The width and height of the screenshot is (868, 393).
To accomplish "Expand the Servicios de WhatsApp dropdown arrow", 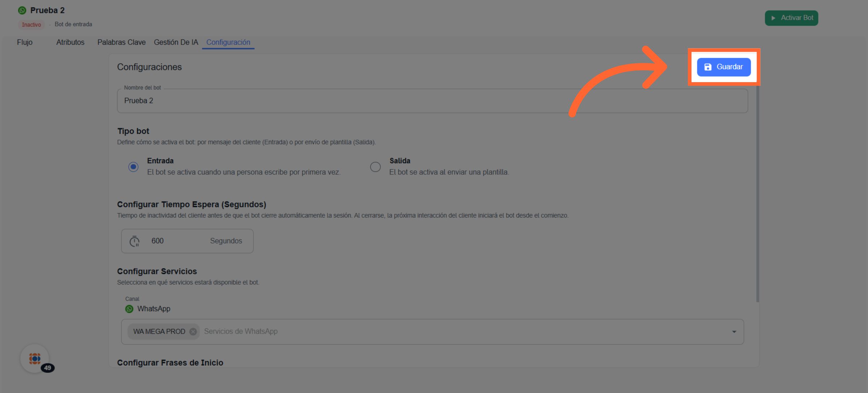I will point(734,331).
